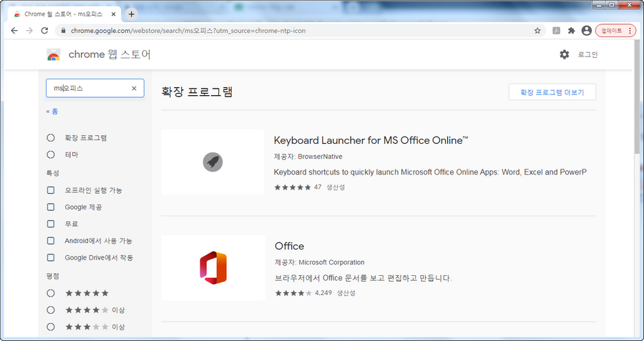Check the Android에서 사용 가능 checkbox
644x341 pixels.
tap(51, 241)
